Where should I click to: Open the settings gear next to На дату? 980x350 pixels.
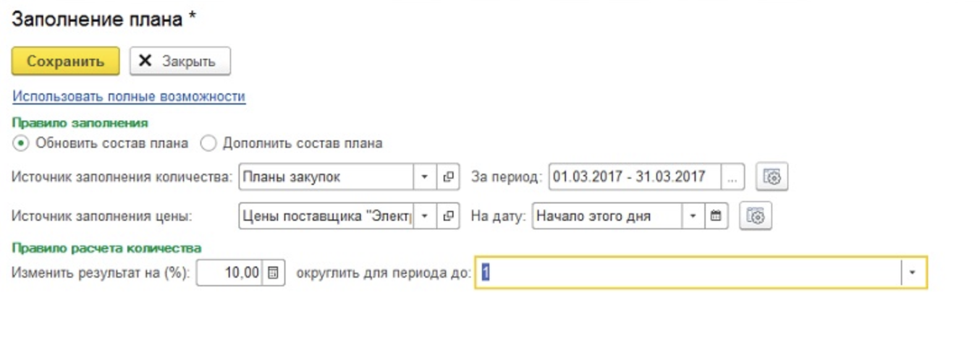pos(755,216)
